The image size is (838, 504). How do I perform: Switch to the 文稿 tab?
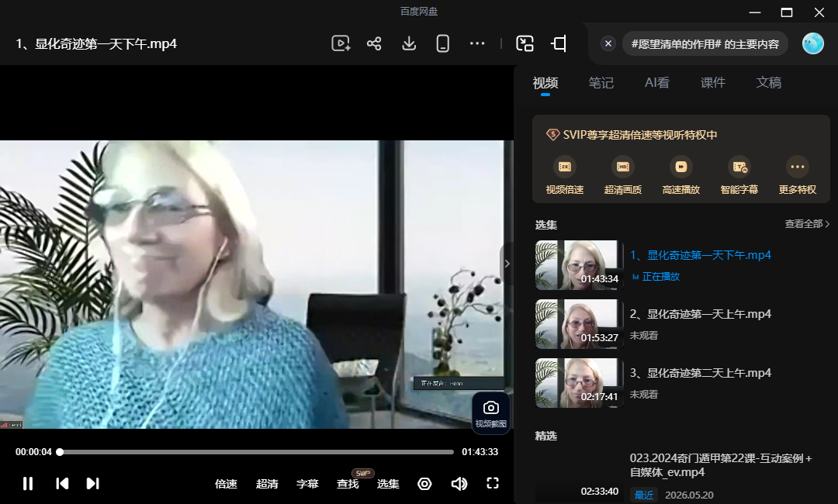(x=768, y=83)
